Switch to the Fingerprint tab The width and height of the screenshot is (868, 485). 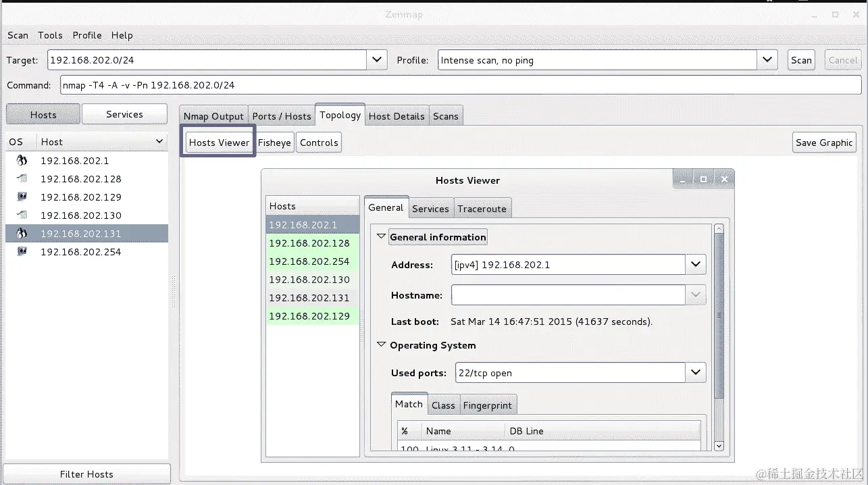click(x=488, y=405)
